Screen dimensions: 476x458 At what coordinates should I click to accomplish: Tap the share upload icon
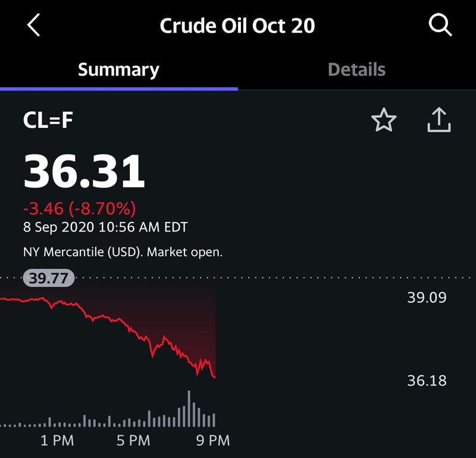[439, 120]
